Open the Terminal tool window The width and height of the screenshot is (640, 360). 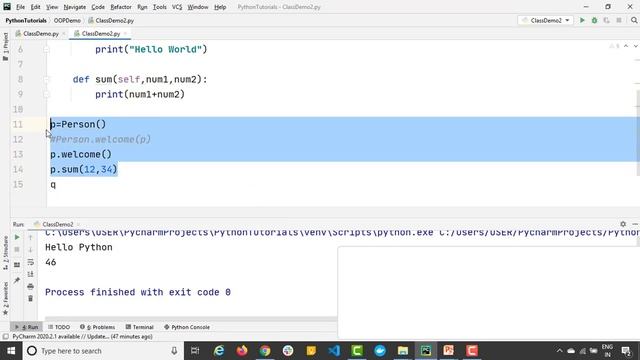(x=140, y=327)
